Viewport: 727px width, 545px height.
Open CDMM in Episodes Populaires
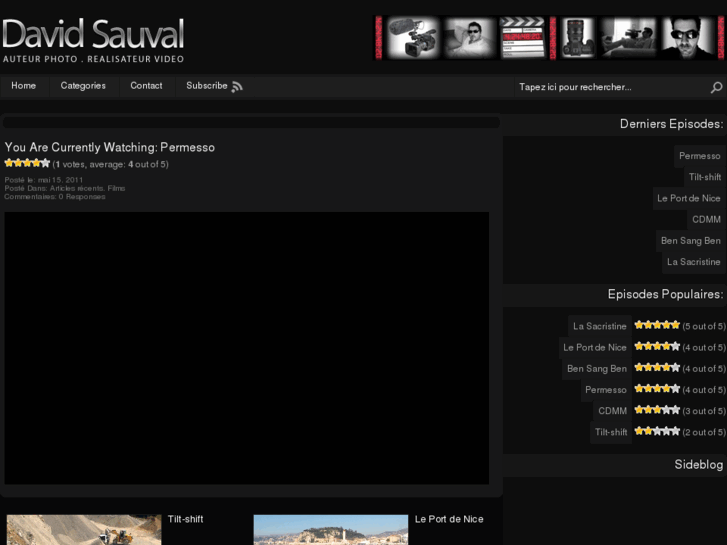pyautogui.click(x=612, y=411)
